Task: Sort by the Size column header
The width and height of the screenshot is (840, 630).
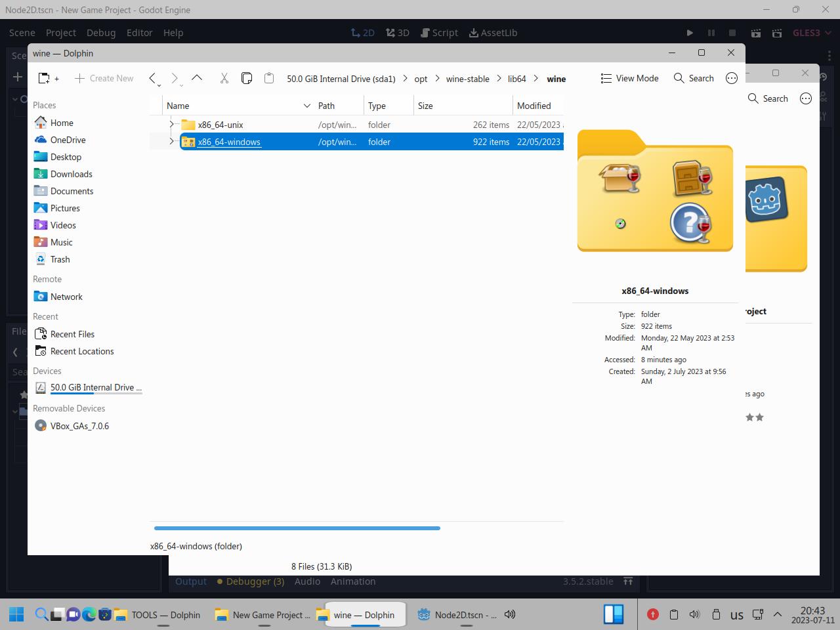Action: (463, 106)
